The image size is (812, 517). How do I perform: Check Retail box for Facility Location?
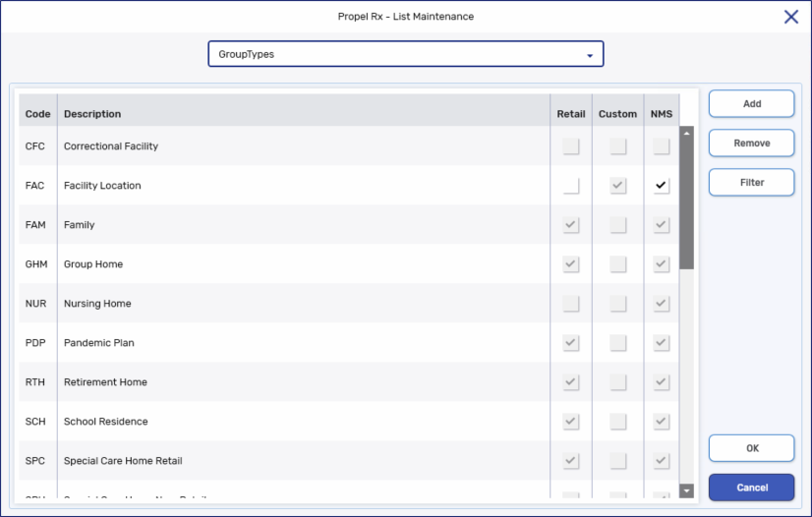pyautogui.click(x=571, y=185)
